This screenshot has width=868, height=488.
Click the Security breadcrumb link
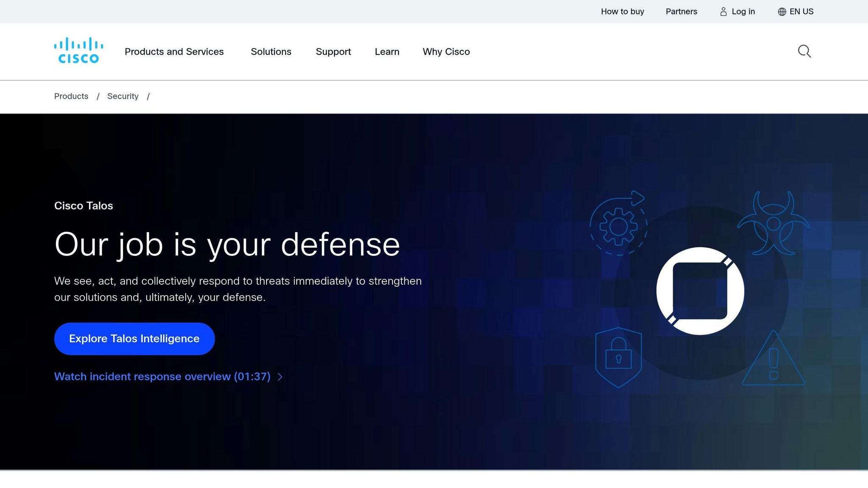tap(122, 96)
